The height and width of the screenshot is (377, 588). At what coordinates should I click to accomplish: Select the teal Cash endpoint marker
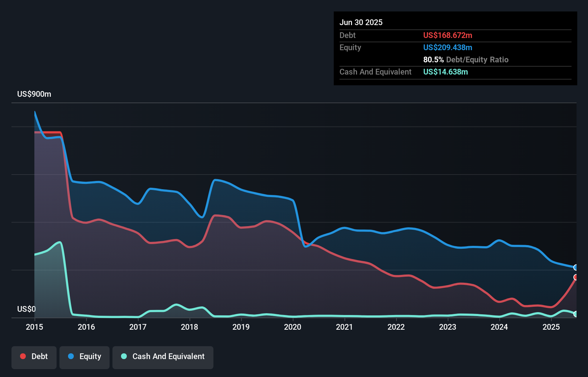(576, 314)
